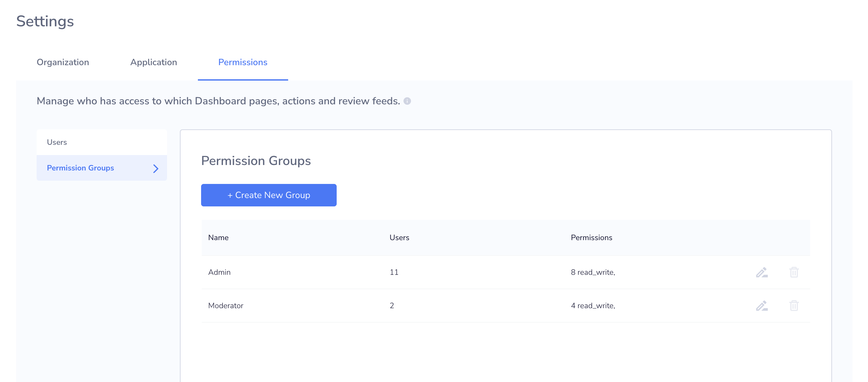Click the Admin user count 11
This screenshot has width=868, height=382.
pos(394,272)
